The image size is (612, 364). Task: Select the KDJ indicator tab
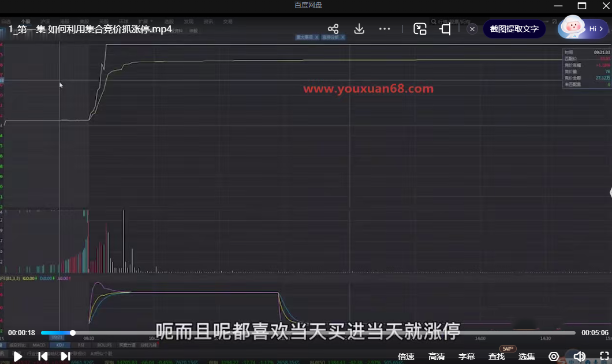pyautogui.click(x=59, y=344)
